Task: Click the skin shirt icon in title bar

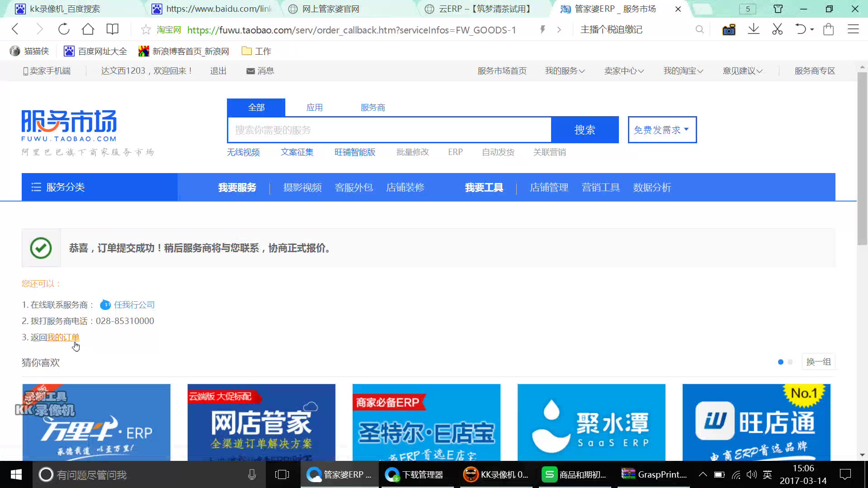Action: pos(778,9)
